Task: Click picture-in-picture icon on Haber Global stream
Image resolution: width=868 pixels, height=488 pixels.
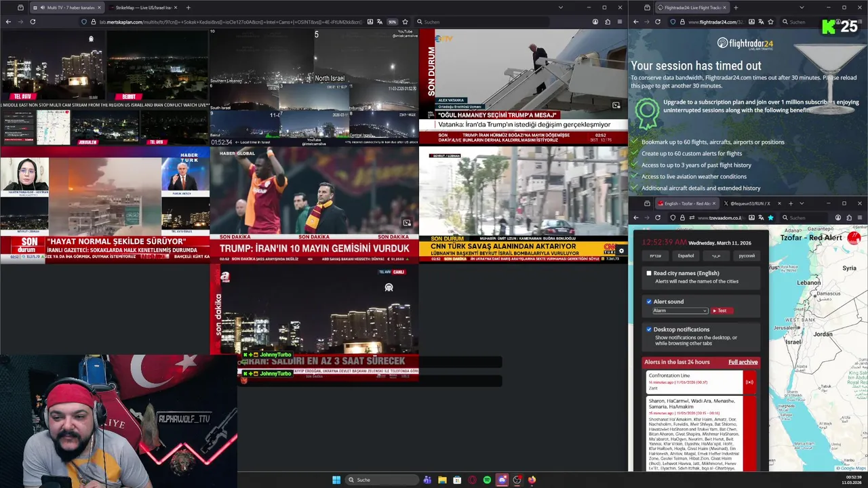Action: 407,223
